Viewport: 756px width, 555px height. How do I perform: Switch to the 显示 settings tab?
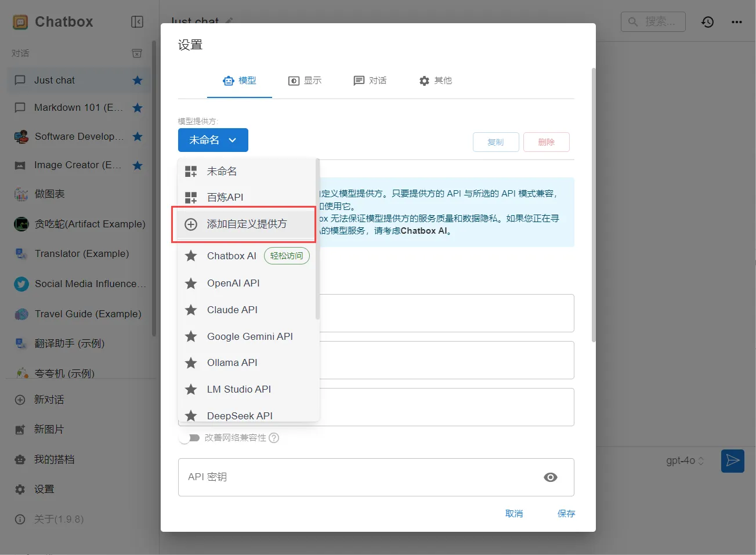(305, 81)
